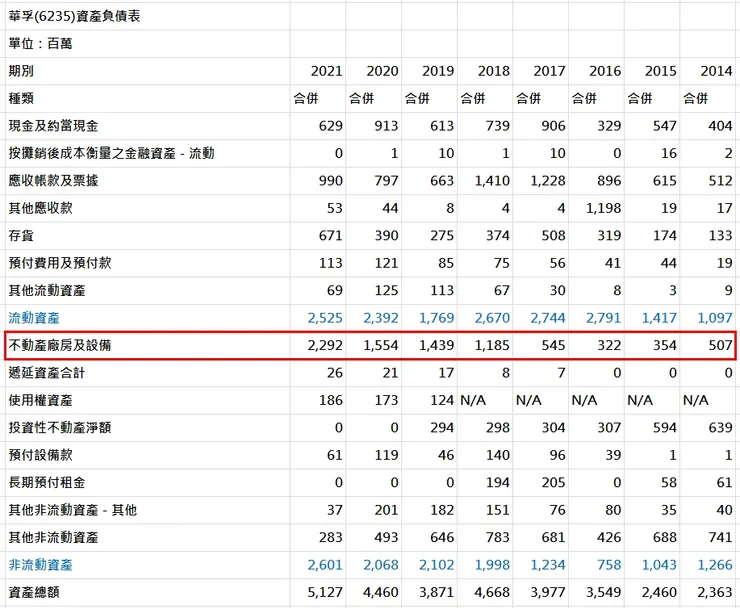Select the 投資性不動產淨額 row label
This screenshot has height=608, width=740.
click(59, 428)
